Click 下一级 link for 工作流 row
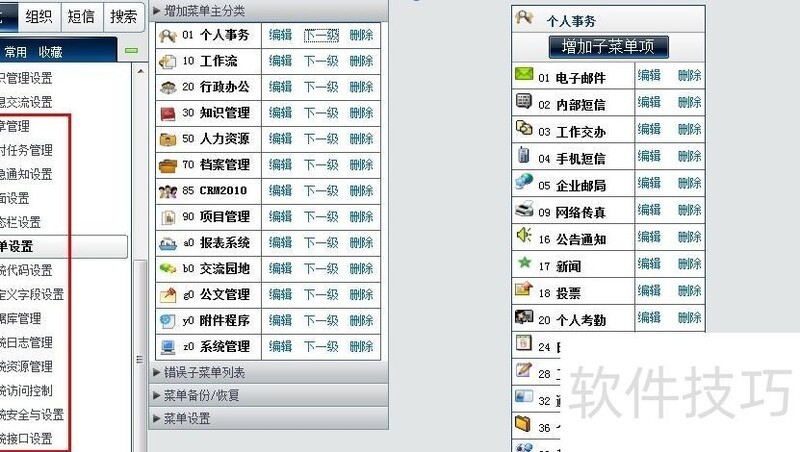This screenshot has width=800, height=452. (321, 62)
